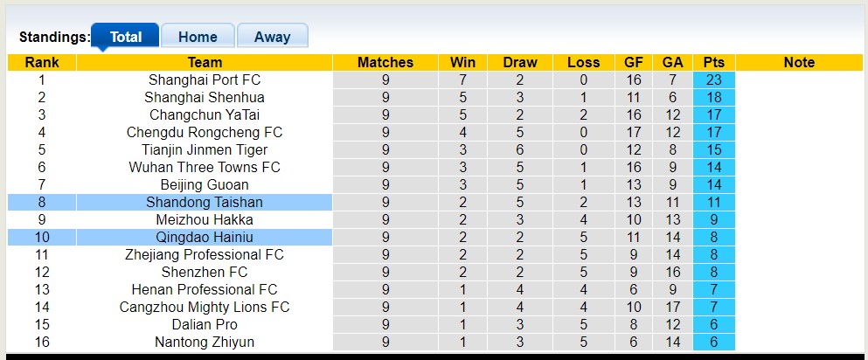Click the Team column header
Image resolution: width=868 pixels, height=360 pixels.
coord(205,62)
